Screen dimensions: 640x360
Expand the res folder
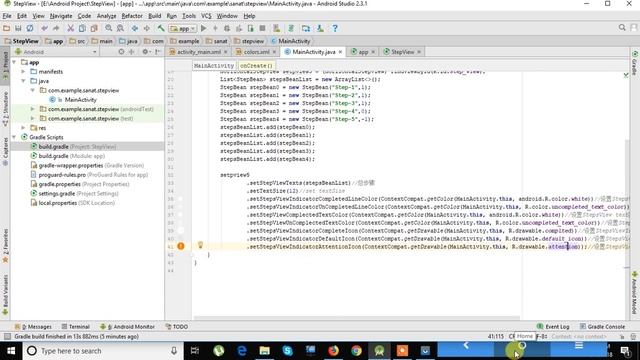[23, 128]
